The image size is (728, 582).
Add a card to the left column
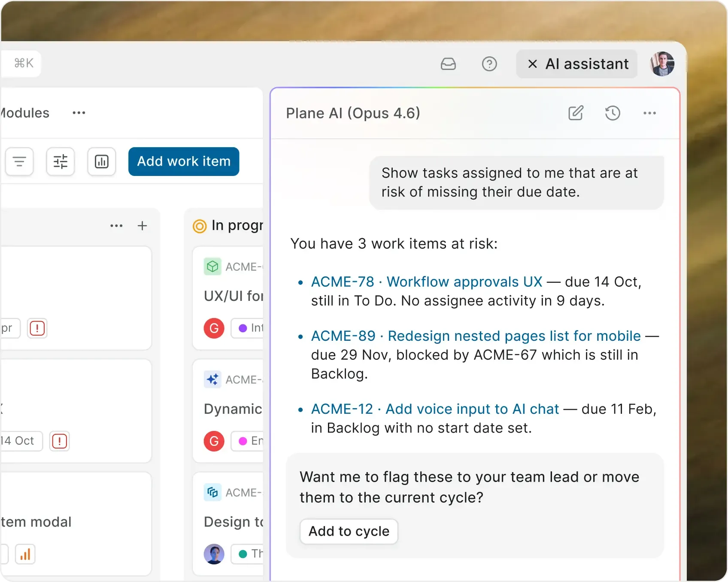point(142,226)
